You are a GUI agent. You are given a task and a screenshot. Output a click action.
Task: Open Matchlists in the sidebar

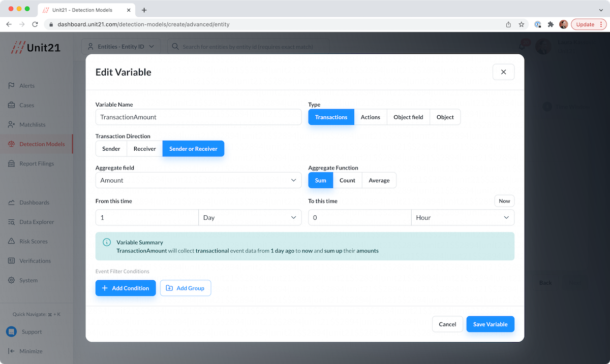tap(33, 124)
